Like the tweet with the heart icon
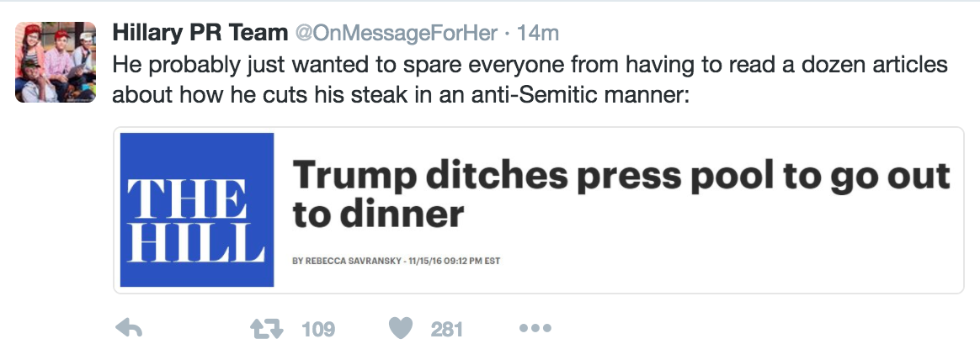The image size is (980, 360). coord(402,329)
